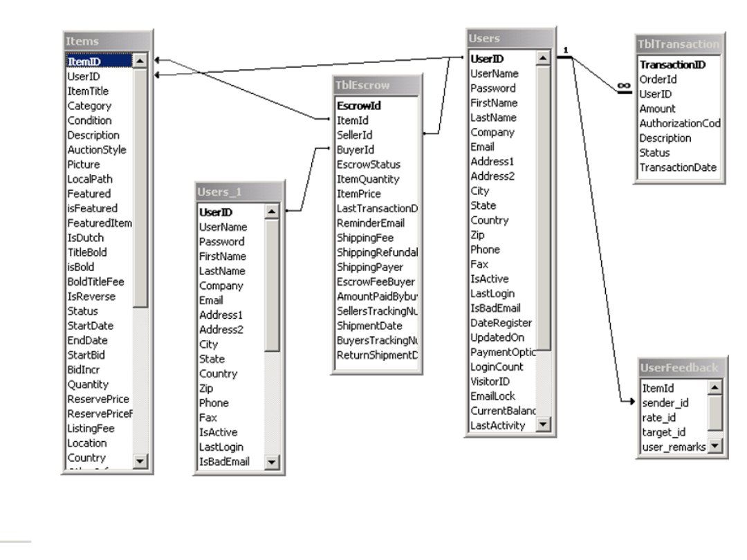747x560 pixels.
Task: Click the scroll up arrow in UserFeedback table
Action: [715, 388]
